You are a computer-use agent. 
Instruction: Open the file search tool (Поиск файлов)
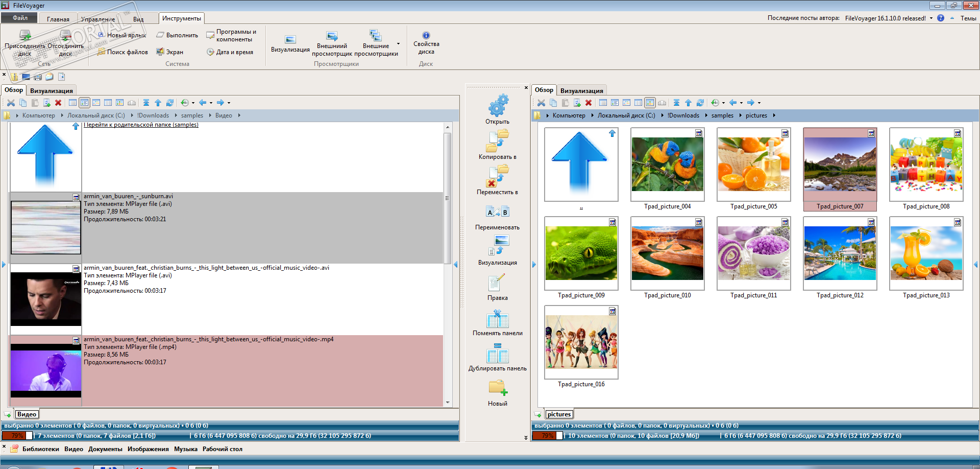point(122,52)
